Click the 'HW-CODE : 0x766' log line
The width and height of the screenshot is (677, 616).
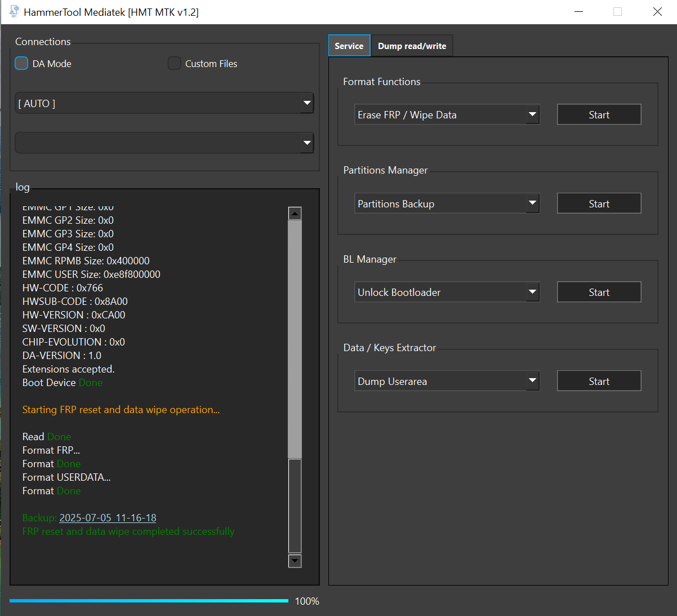click(63, 287)
